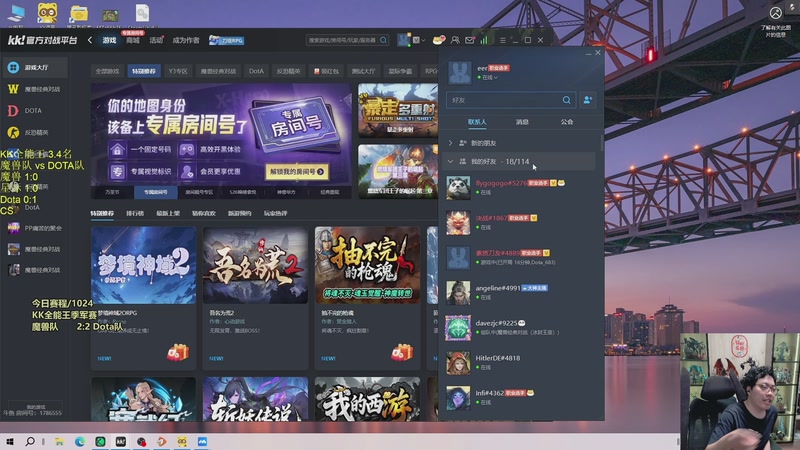Viewport: 800px width, 450px height.
Task: Open the 暴走多重射 promo thumbnail
Action: tap(398, 110)
